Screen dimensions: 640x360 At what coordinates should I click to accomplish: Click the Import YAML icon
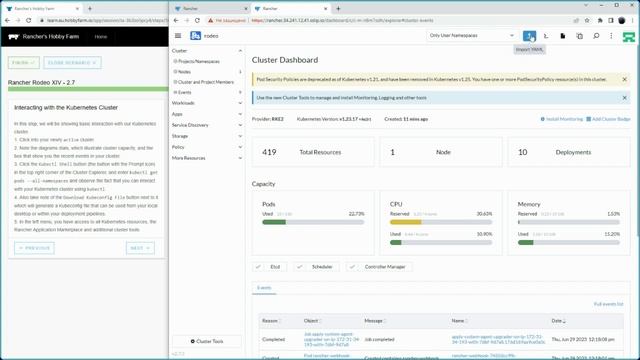(529, 36)
